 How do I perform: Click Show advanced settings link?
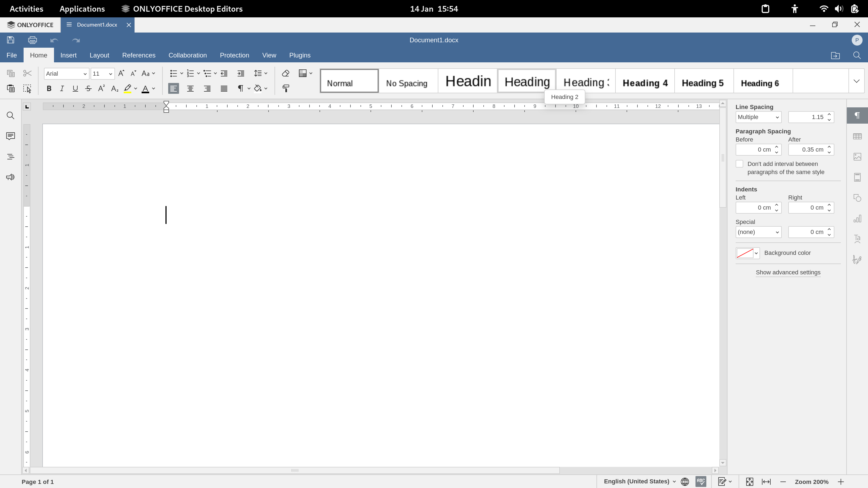pyautogui.click(x=788, y=272)
